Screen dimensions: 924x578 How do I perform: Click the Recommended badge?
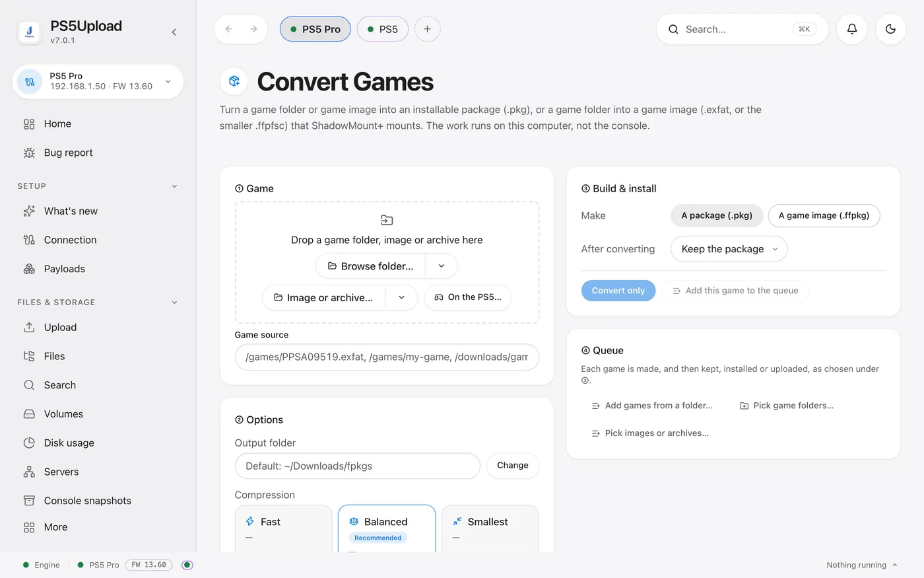378,538
